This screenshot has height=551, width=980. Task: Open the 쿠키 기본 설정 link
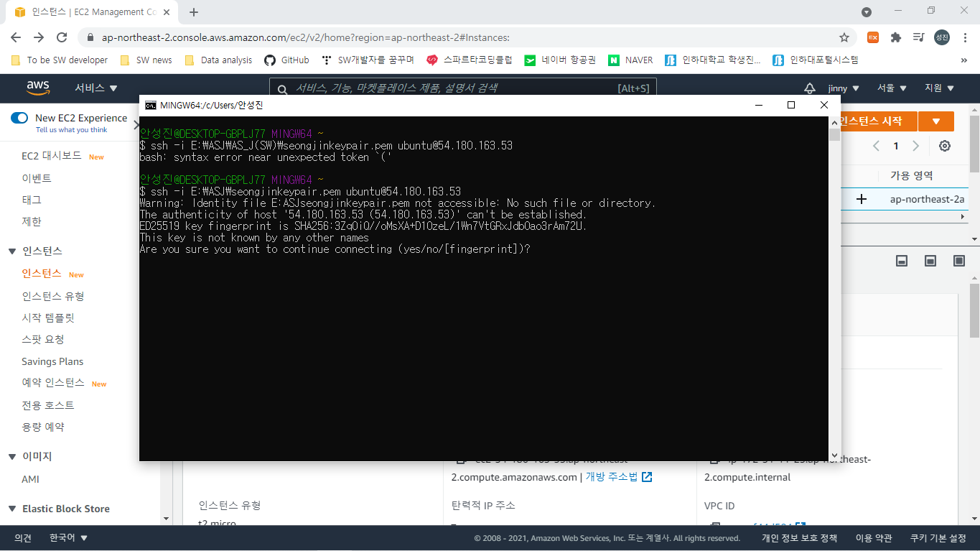pyautogui.click(x=938, y=538)
